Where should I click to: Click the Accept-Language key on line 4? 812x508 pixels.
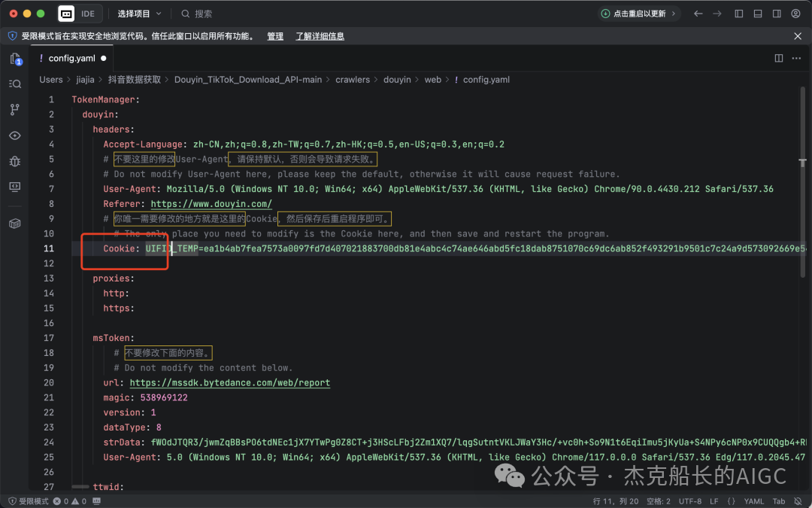pos(143,144)
